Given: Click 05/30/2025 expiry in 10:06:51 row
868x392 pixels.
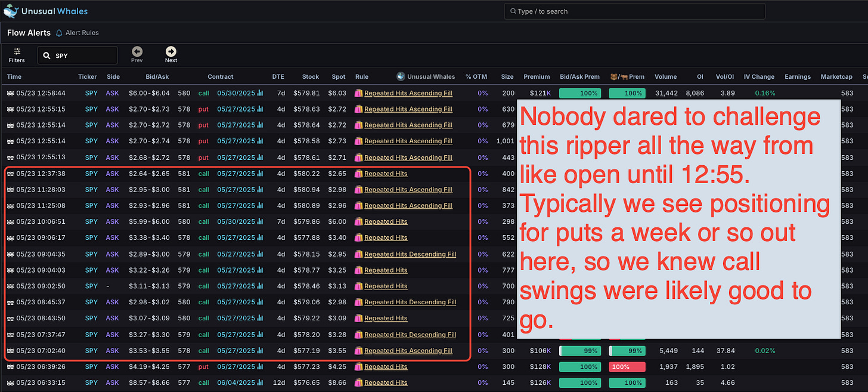Looking at the screenshot, I should pyautogui.click(x=236, y=221).
